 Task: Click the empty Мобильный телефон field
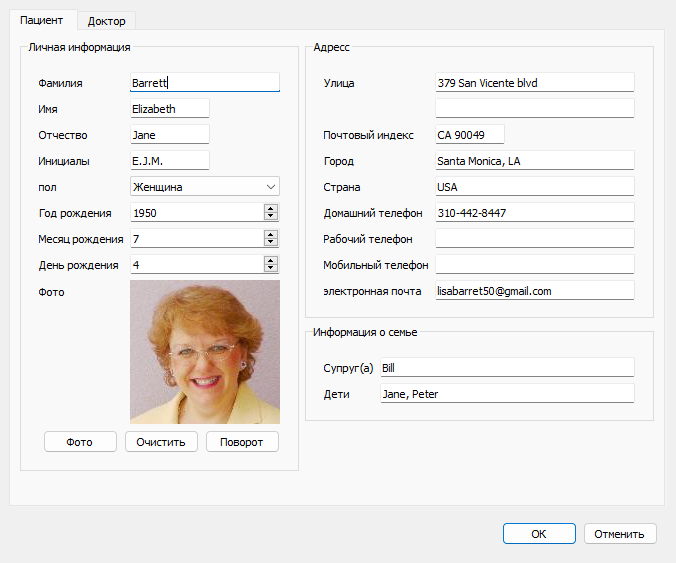535,265
